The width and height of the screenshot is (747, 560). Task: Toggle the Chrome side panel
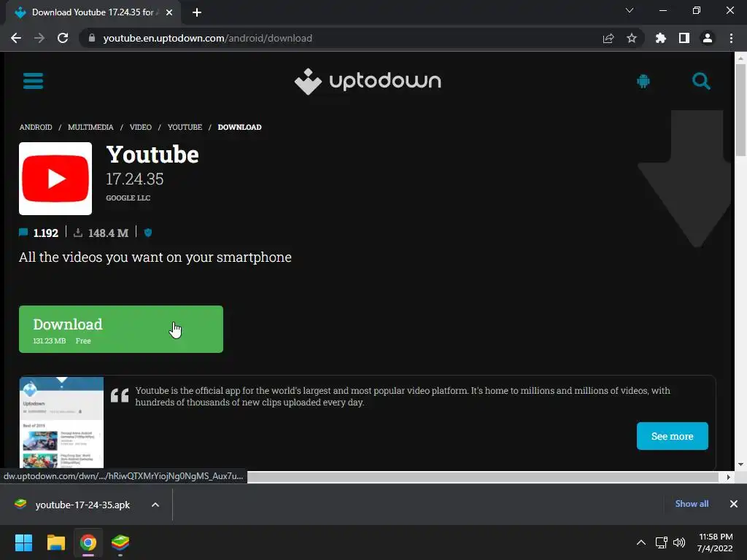point(684,38)
